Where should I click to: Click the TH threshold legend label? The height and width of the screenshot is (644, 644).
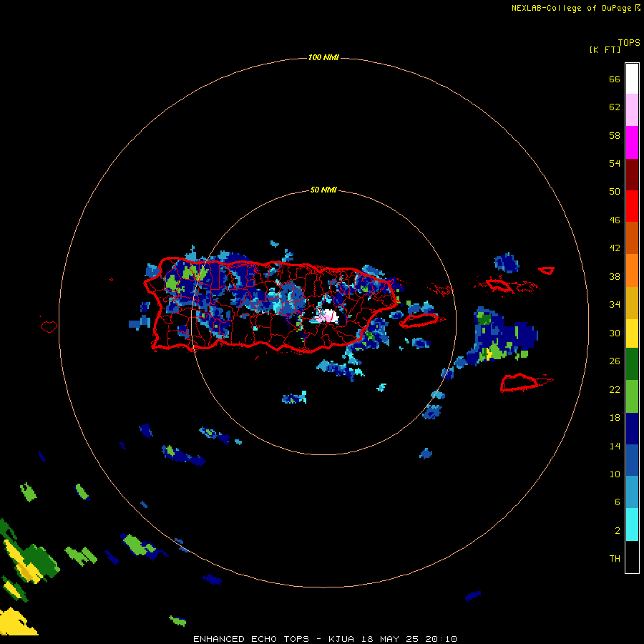pos(615,559)
